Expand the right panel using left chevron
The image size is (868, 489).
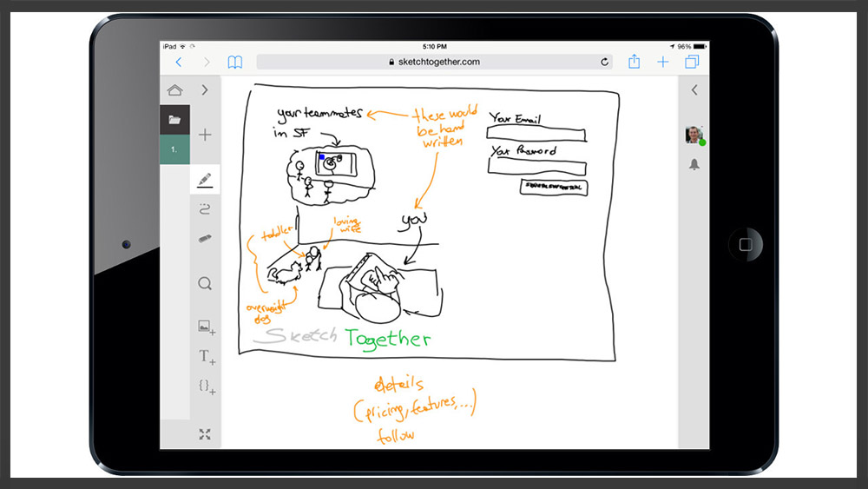tap(694, 89)
